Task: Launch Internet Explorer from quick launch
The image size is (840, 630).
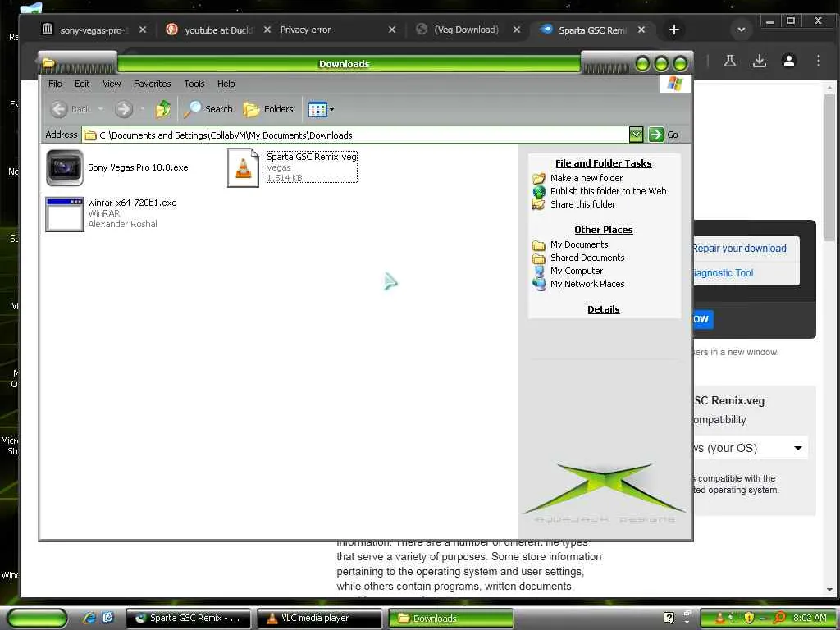Action: tap(89, 618)
